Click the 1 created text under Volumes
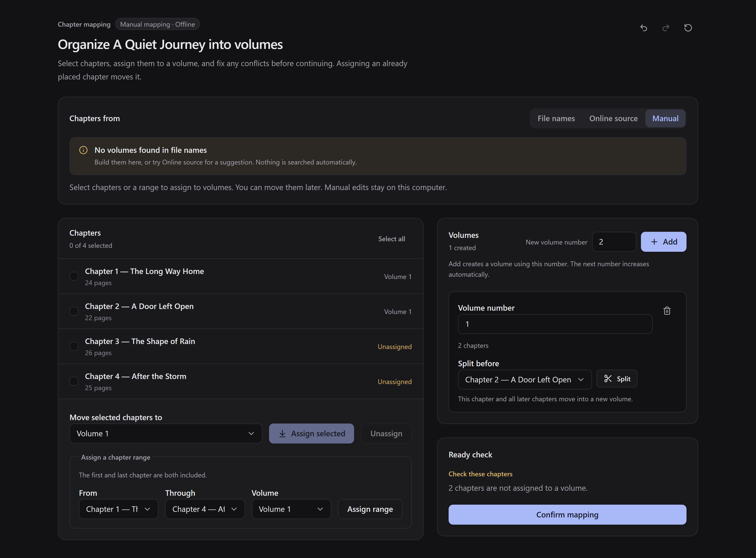Viewport: 756px width, 558px height. coord(462,248)
